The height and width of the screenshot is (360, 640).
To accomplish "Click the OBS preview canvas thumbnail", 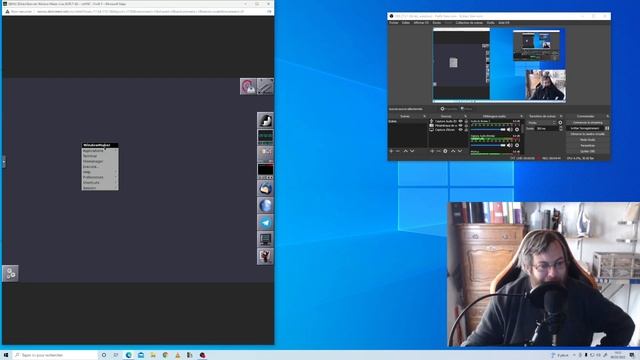I will (499, 64).
